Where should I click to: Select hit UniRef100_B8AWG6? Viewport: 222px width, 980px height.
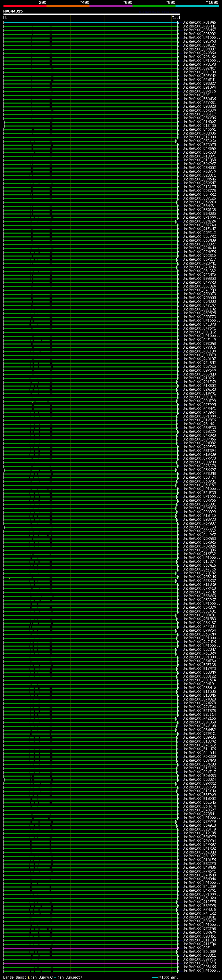click(x=199, y=99)
